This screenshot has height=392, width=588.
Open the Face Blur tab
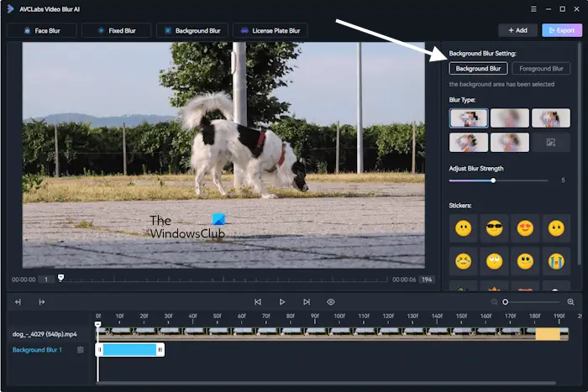pyautogui.click(x=41, y=30)
